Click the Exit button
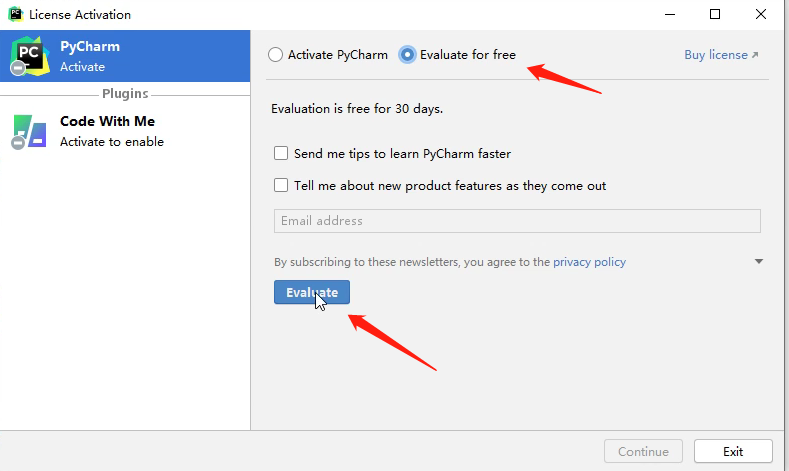This screenshot has width=789, height=471. point(733,451)
